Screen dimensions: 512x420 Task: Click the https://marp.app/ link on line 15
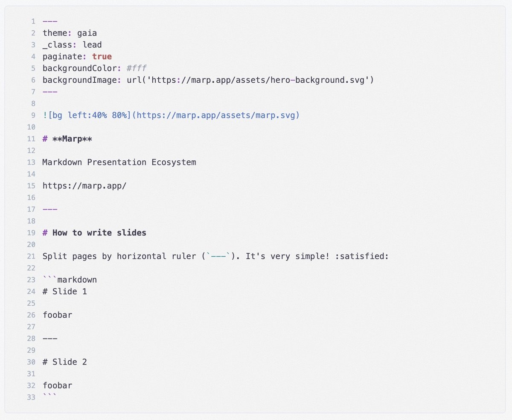tap(84, 185)
